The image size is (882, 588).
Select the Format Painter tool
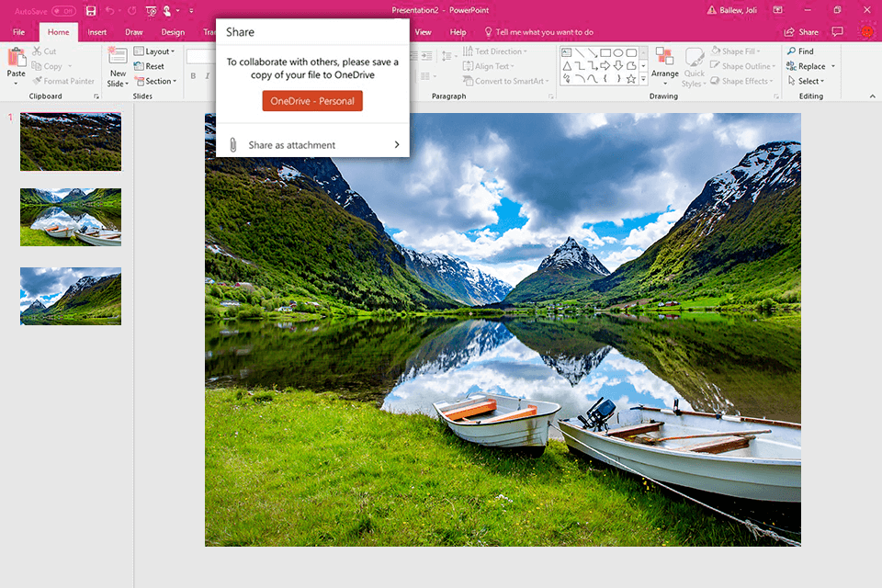pyautogui.click(x=64, y=81)
